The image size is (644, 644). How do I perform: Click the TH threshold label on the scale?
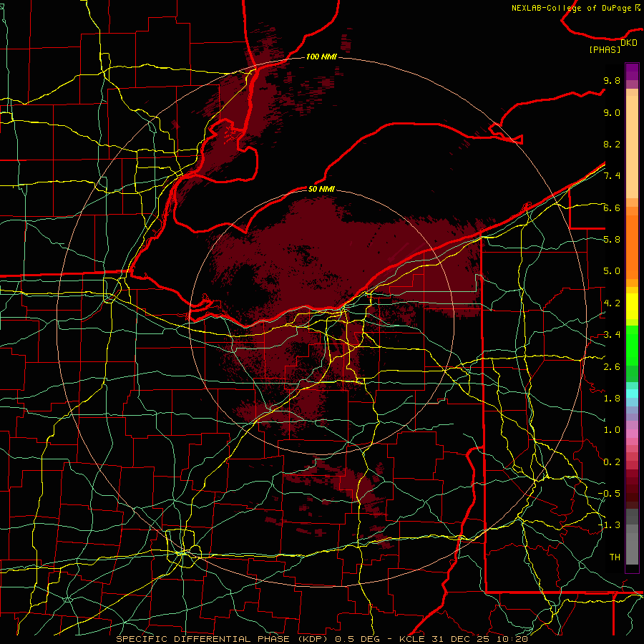[615, 557]
